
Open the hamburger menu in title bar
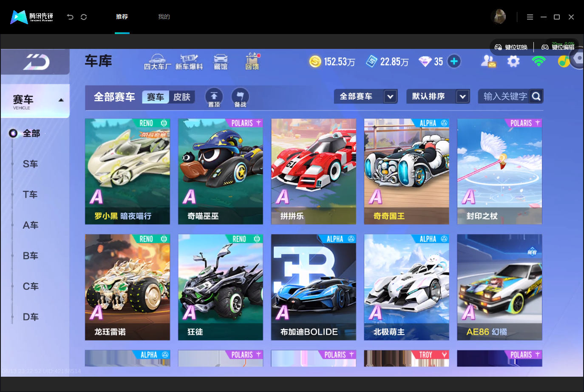[x=530, y=17]
